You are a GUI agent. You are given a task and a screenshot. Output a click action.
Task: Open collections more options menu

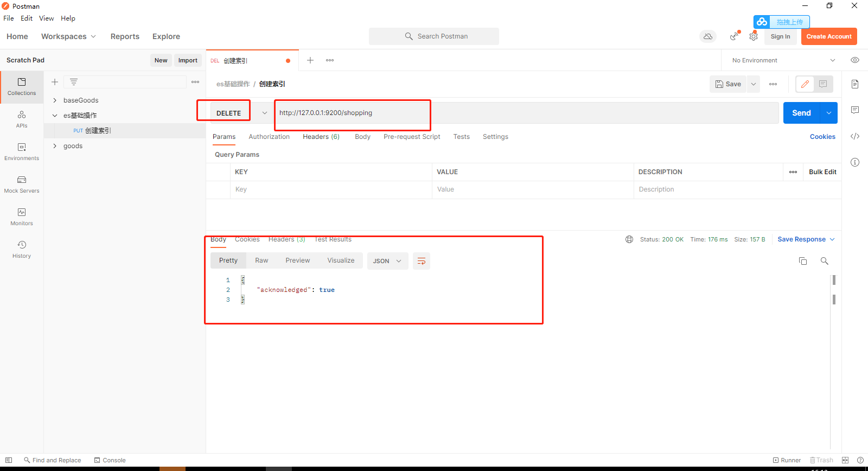tap(195, 82)
